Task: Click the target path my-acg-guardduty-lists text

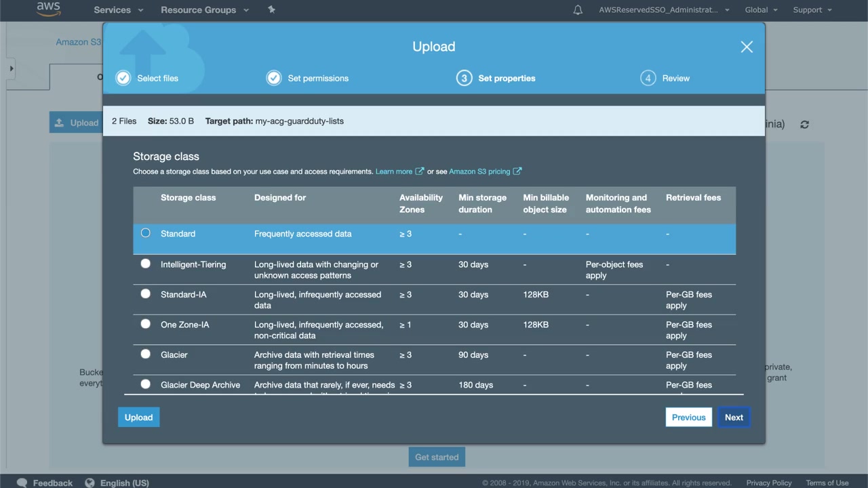Action: (300, 121)
